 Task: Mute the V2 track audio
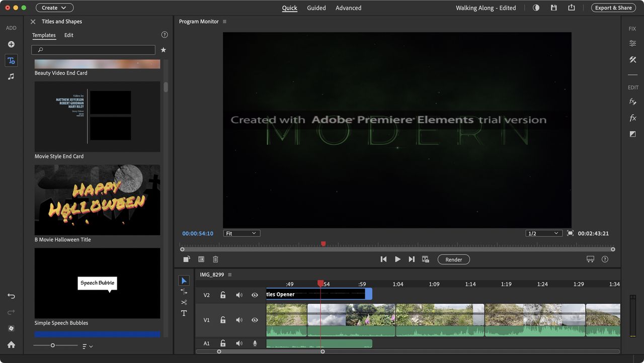tap(239, 295)
